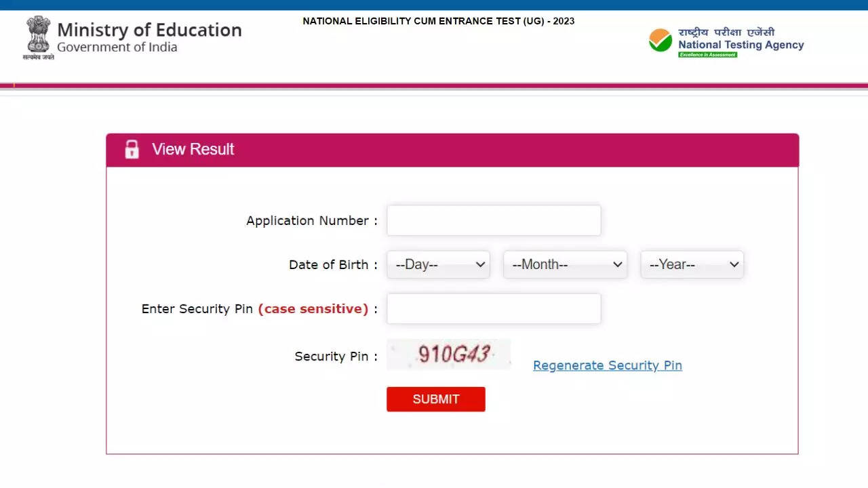Click the NEET (UG) 2023 page heading
This screenshot has height=488, width=868.
(438, 21)
